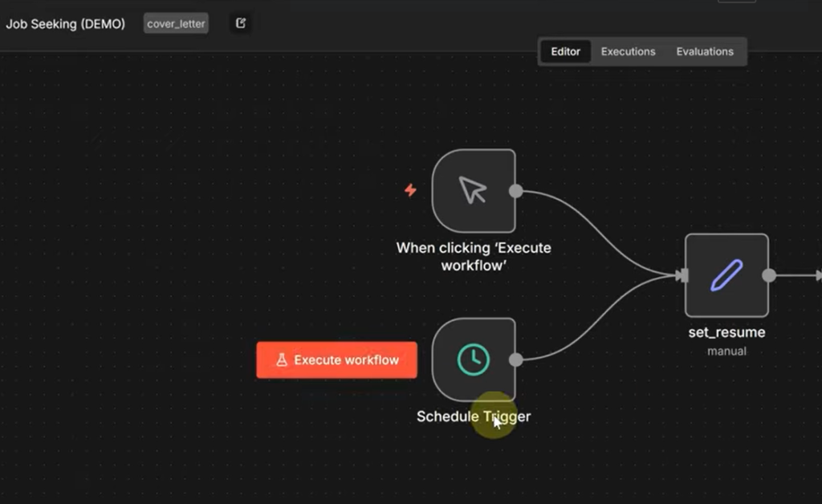Switch to the Editor tab
Screen dimensions: 822x504
coord(565,51)
